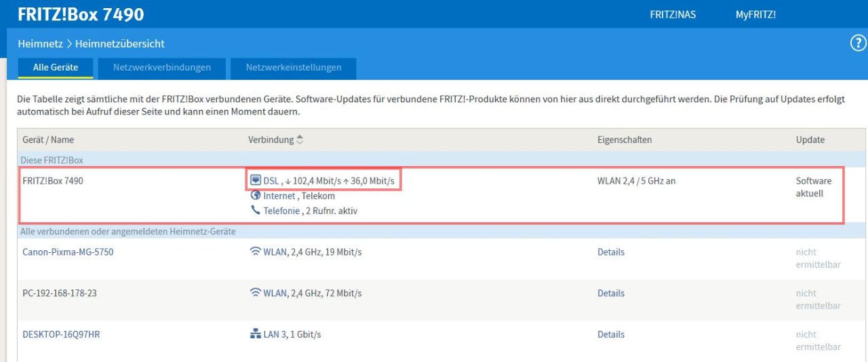Open the Netzwerkeinstellungen tab
868x362 pixels.
pos(294,68)
